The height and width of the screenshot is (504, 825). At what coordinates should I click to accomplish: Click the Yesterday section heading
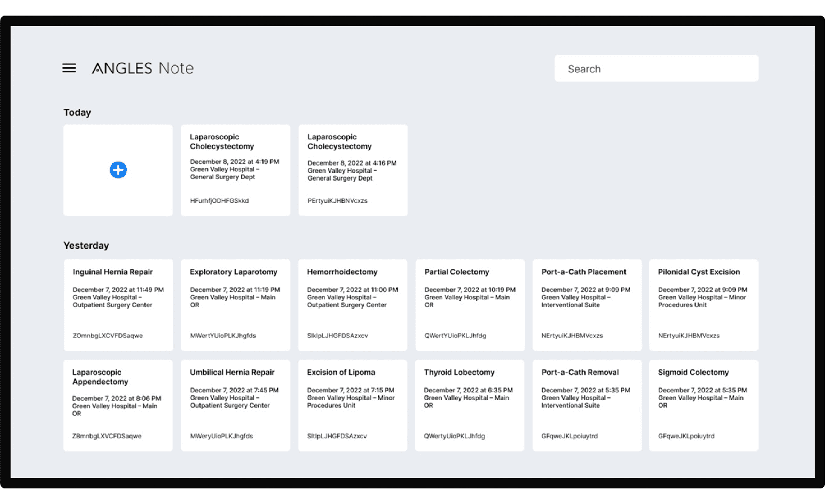(86, 246)
